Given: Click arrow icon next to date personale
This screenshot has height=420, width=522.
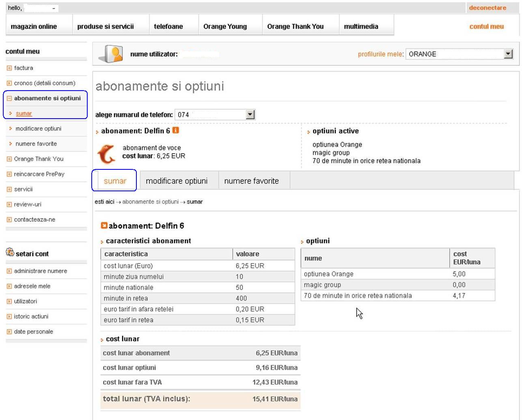Looking at the screenshot, I should pyautogui.click(x=9, y=332).
